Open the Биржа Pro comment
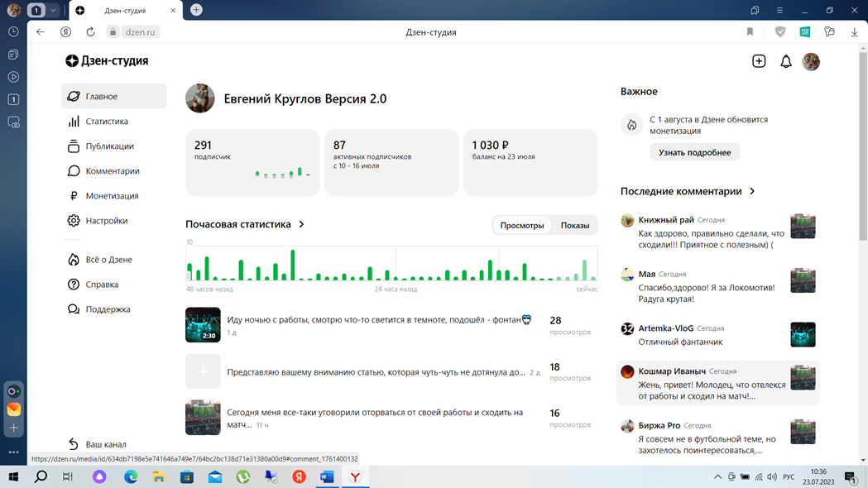868x488 pixels. click(x=718, y=438)
